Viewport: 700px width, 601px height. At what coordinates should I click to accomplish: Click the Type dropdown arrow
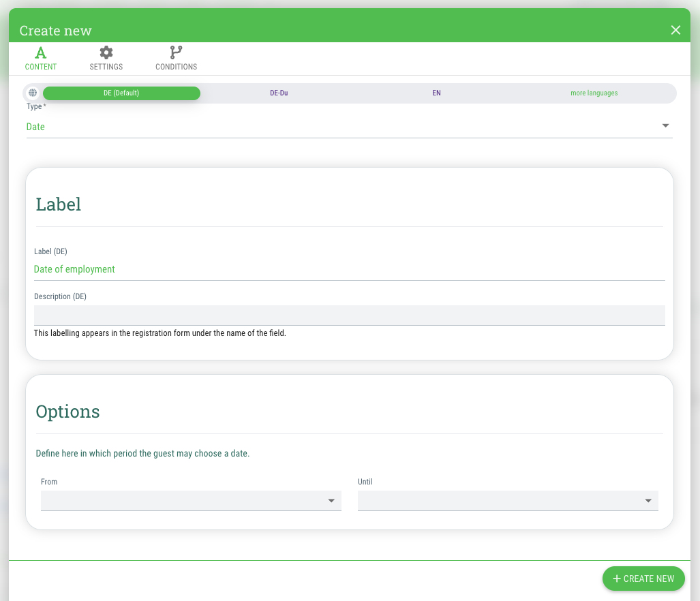tap(665, 126)
